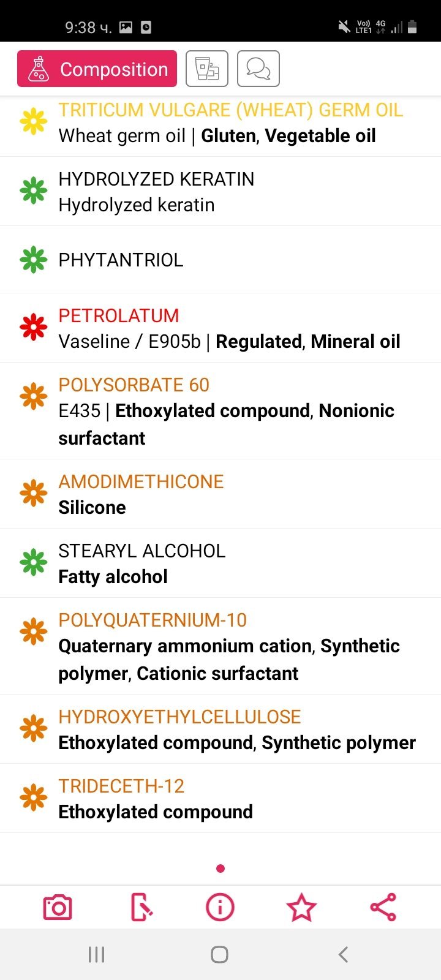Open the comments speech-bubble tab
This screenshot has width=441, height=980.
pos(258,69)
